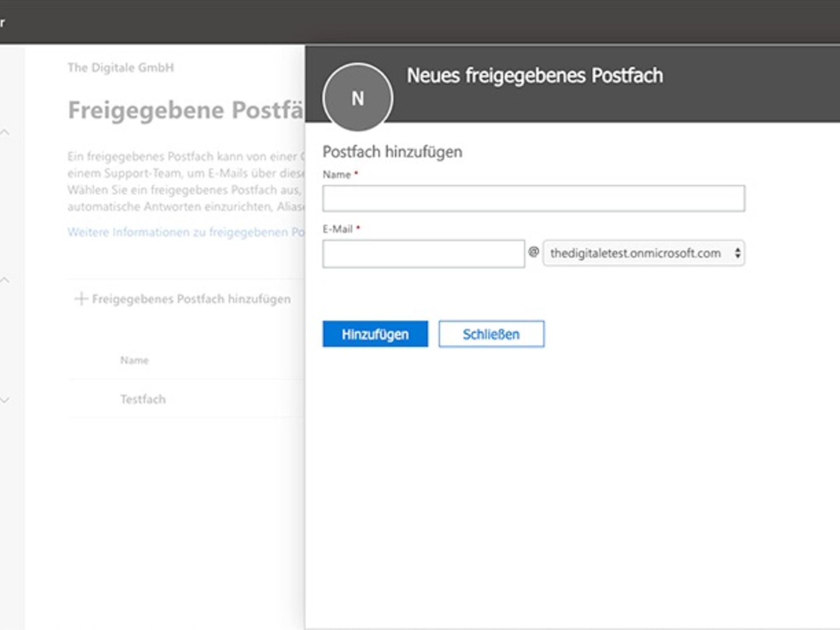The image size is (840, 630).
Task: Click the E-Mail input field
Action: 423,253
